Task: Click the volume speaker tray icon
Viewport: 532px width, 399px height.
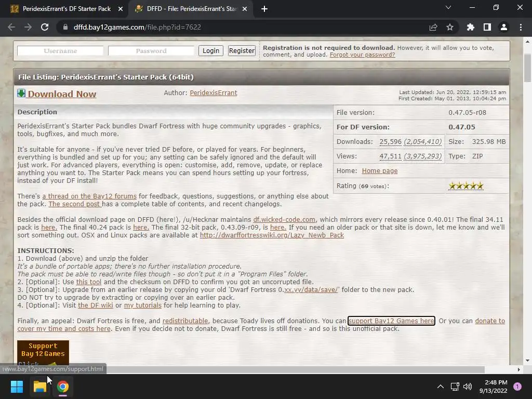Action: (468, 387)
